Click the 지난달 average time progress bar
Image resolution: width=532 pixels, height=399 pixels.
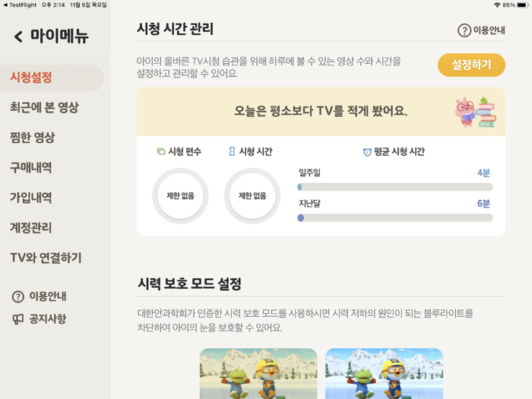(x=395, y=218)
